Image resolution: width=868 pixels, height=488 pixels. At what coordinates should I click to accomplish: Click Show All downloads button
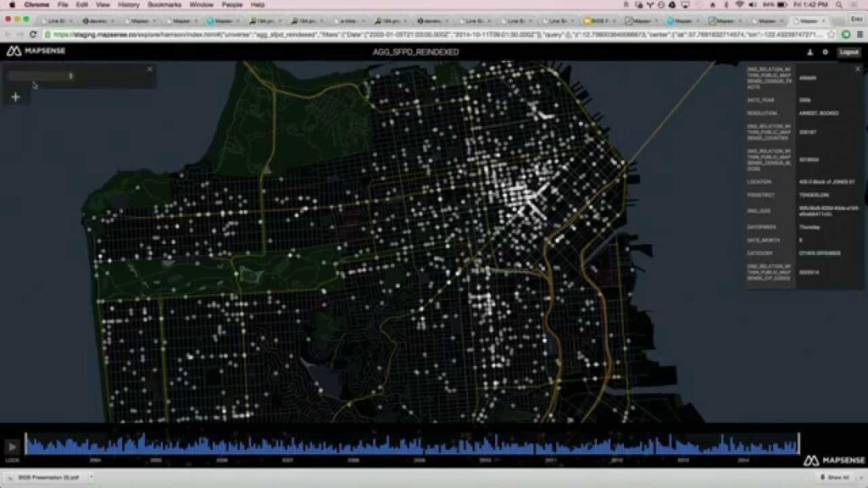834,478
